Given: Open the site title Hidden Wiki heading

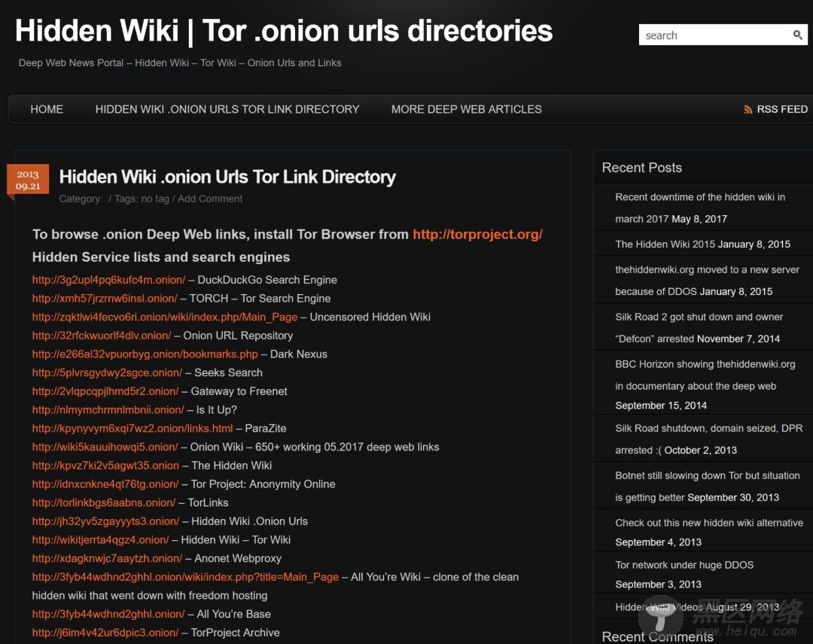Looking at the screenshot, I should click(284, 31).
